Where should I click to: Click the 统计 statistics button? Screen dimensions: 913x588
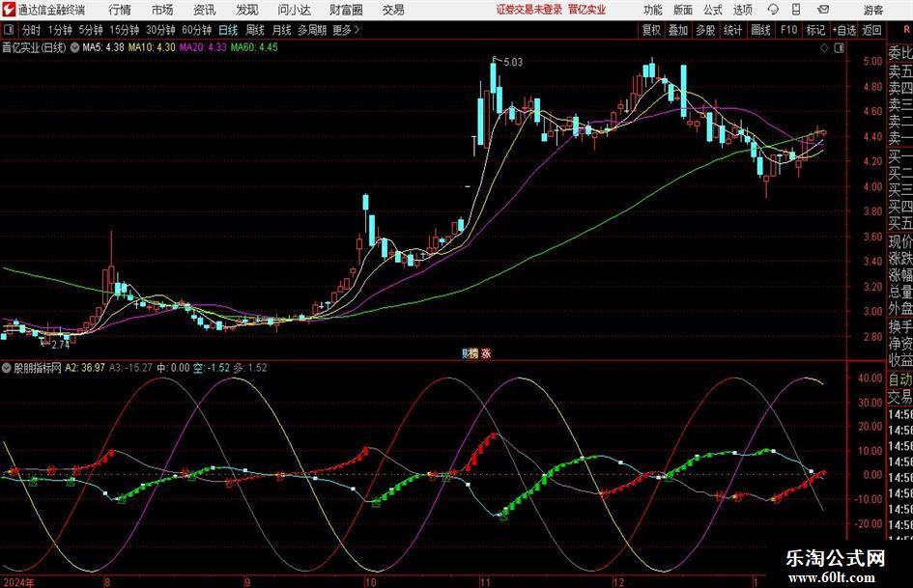(732, 30)
